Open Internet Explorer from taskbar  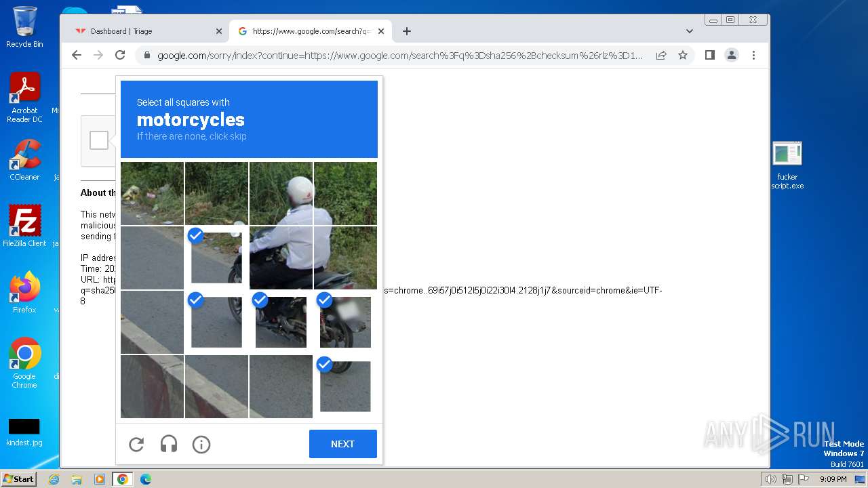point(54,479)
